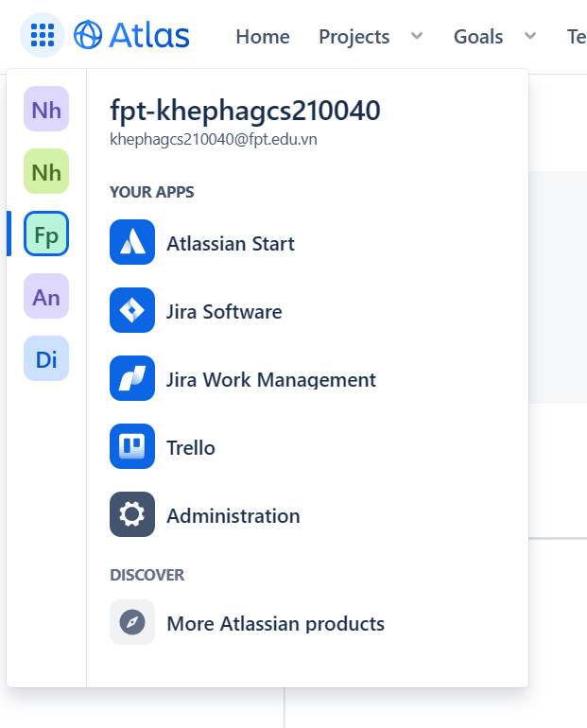Select the green Nh workspace avatar
The width and height of the screenshot is (587, 728).
coord(46,171)
